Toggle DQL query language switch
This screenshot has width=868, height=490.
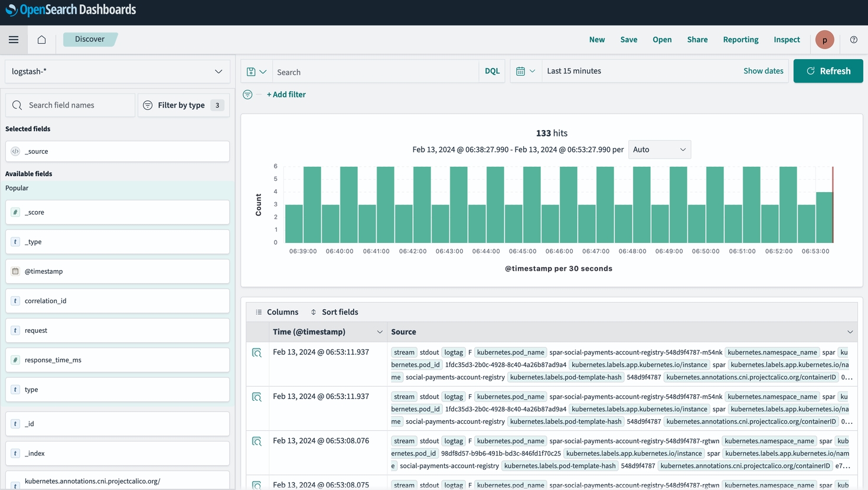point(492,71)
